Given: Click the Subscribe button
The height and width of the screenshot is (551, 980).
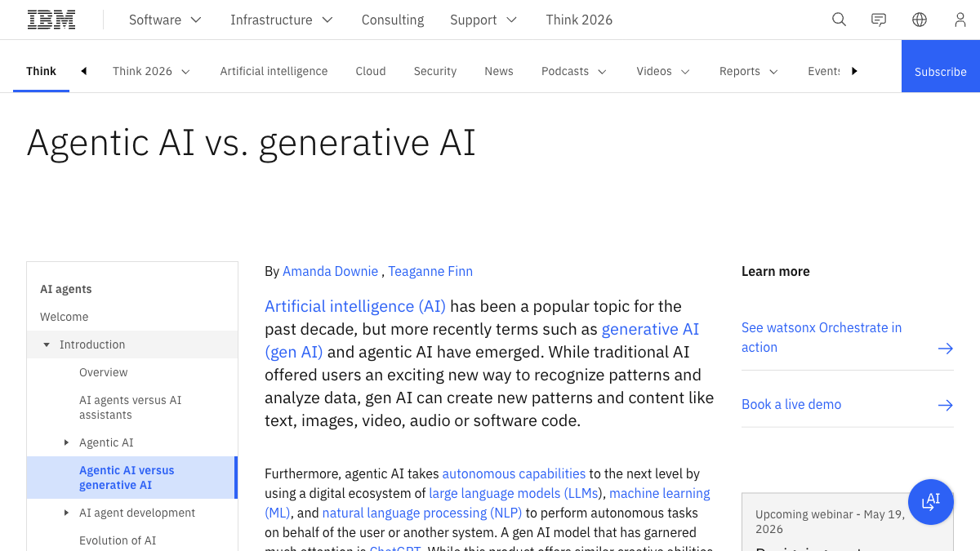Looking at the screenshot, I should click(940, 71).
